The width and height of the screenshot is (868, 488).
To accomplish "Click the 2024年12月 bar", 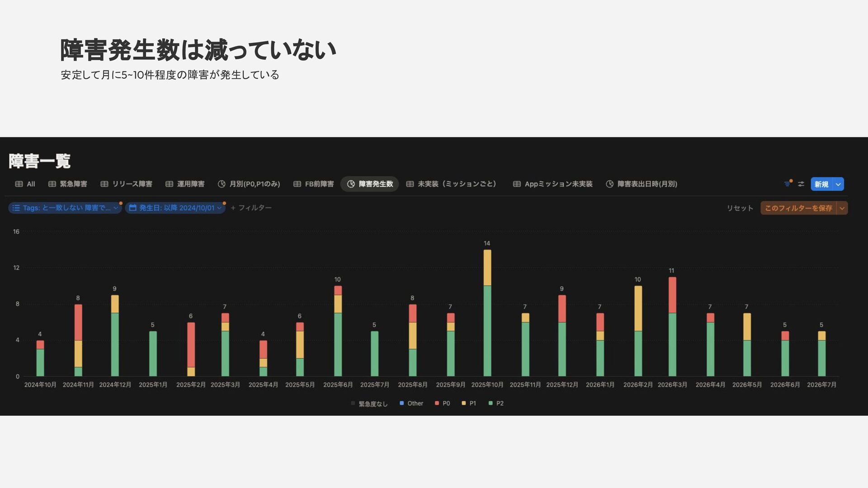I will 115,336.
